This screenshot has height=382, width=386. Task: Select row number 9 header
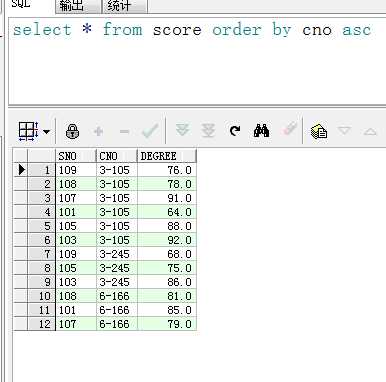pyautogui.click(x=41, y=282)
